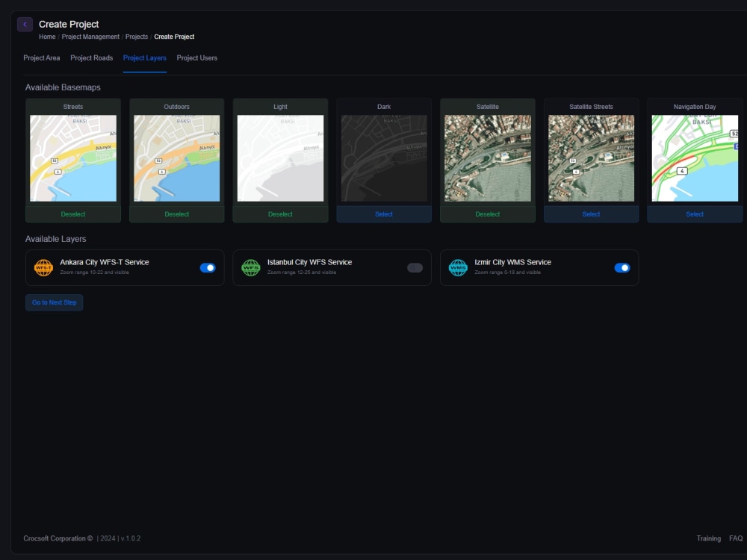Click 'Zoom range 10-22 and visible' text

pyautogui.click(x=94, y=273)
